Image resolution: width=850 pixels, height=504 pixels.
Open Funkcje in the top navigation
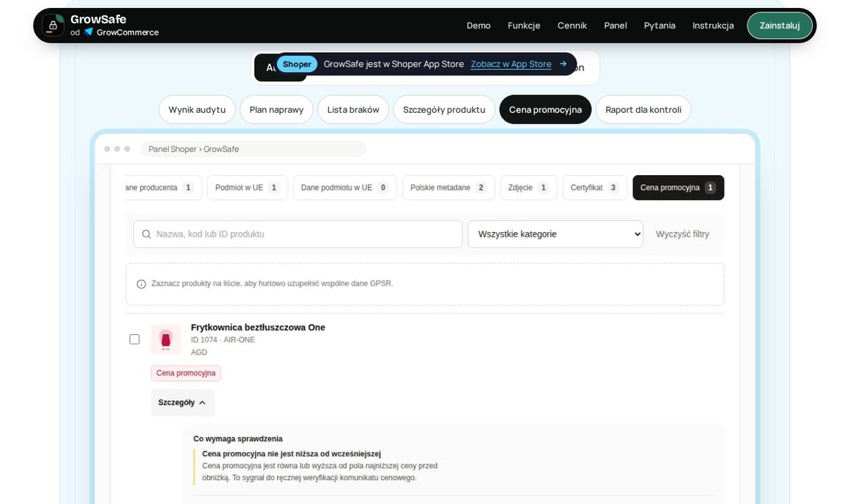524,26
